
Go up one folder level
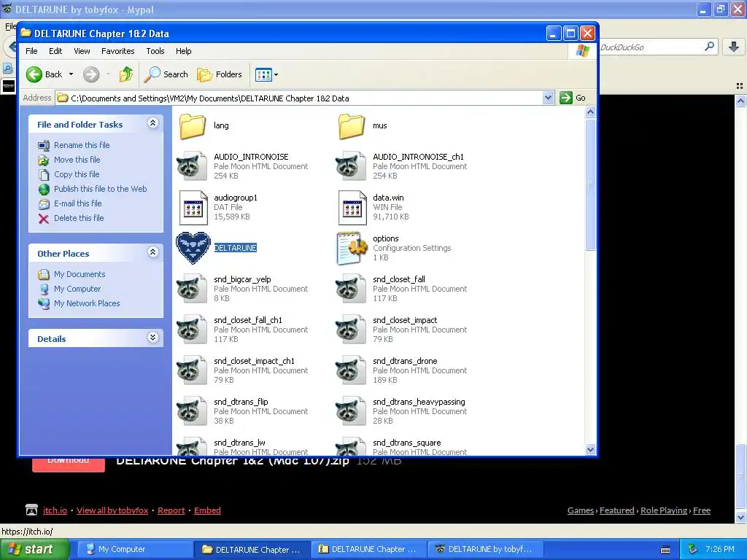pos(125,74)
